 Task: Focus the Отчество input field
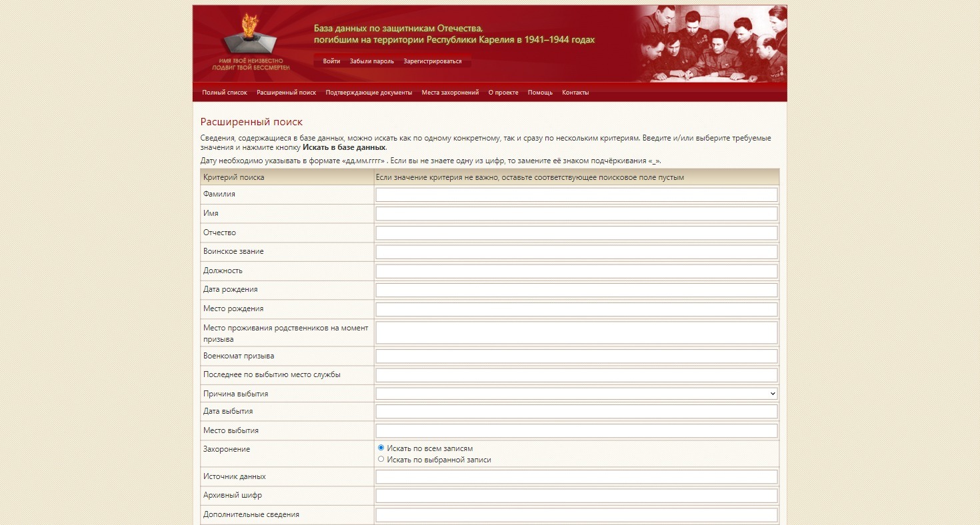coord(577,233)
